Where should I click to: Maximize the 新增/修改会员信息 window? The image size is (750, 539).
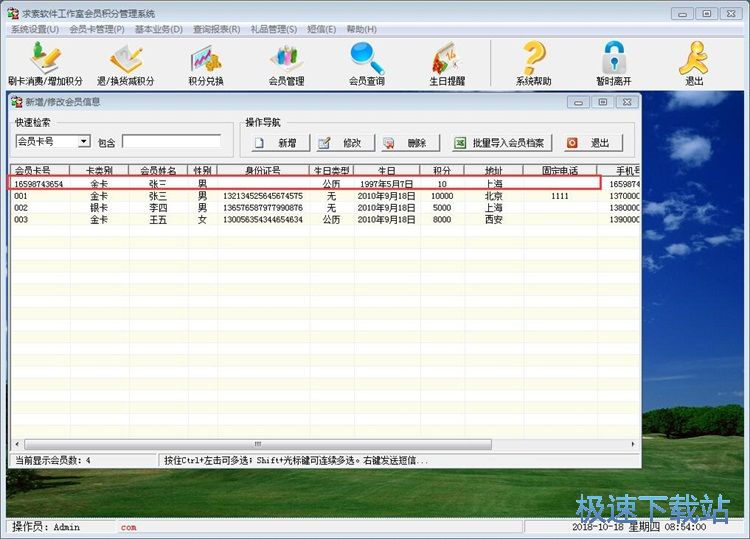tap(603, 102)
